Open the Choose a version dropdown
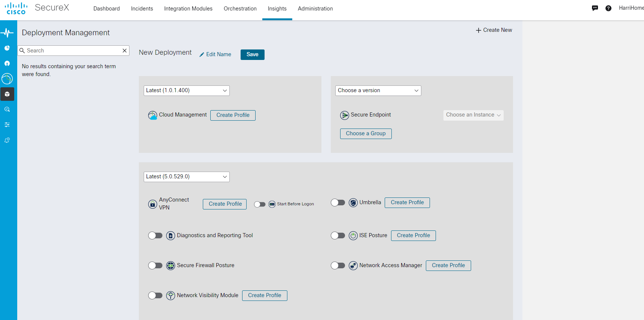The width and height of the screenshot is (644, 320). pos(378,91)
